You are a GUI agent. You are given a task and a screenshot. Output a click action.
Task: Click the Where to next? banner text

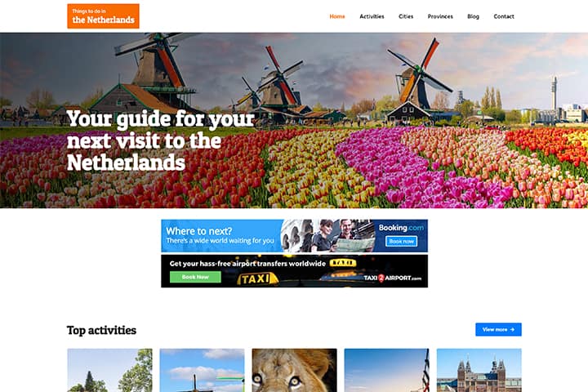click(x=199, y=230)
